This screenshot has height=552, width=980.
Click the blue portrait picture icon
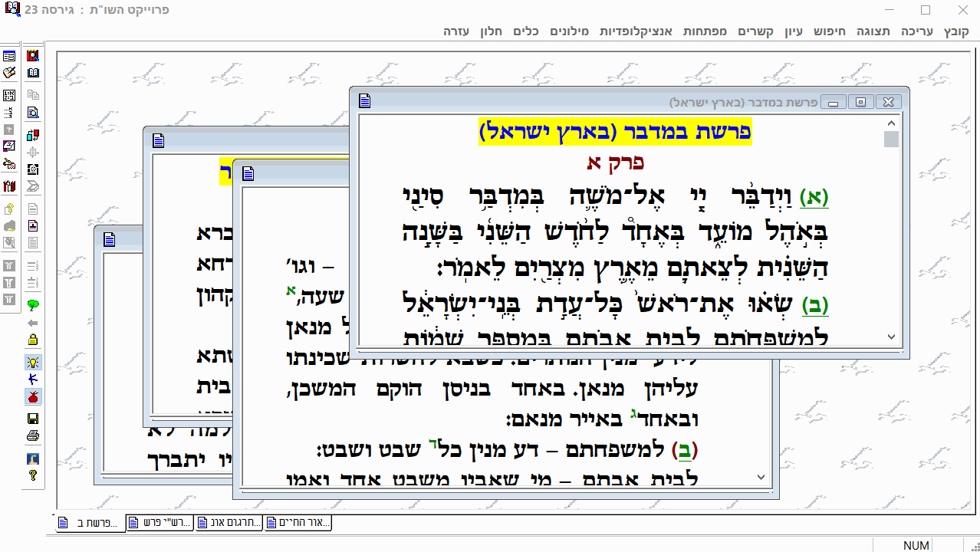coord(33,459)
